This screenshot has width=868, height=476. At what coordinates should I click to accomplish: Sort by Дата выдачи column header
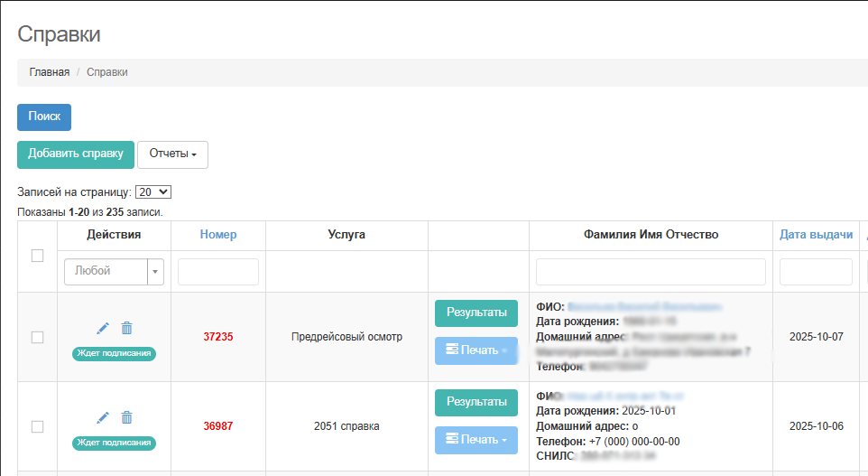816,235
